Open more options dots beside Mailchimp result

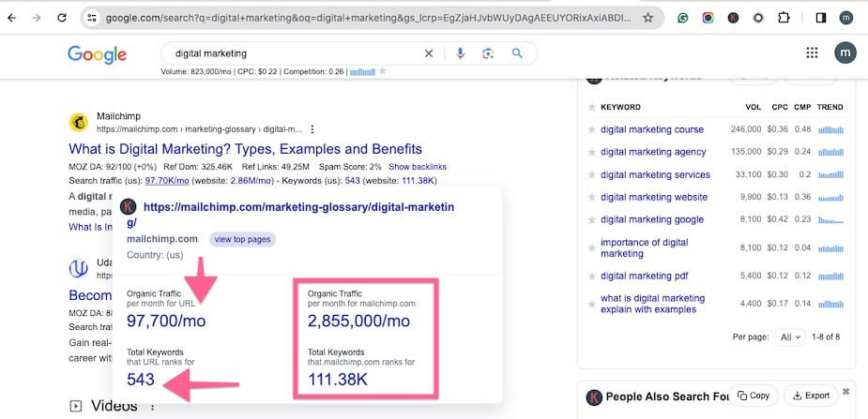[312, 129]
